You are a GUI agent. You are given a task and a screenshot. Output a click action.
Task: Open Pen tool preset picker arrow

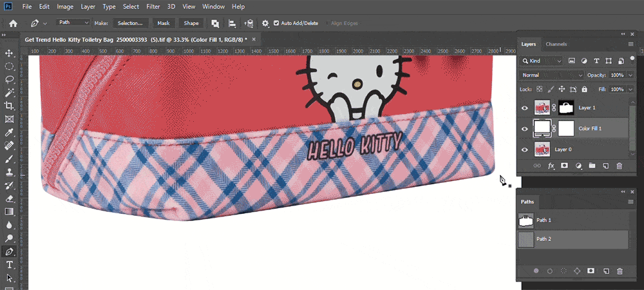[45, 24]
